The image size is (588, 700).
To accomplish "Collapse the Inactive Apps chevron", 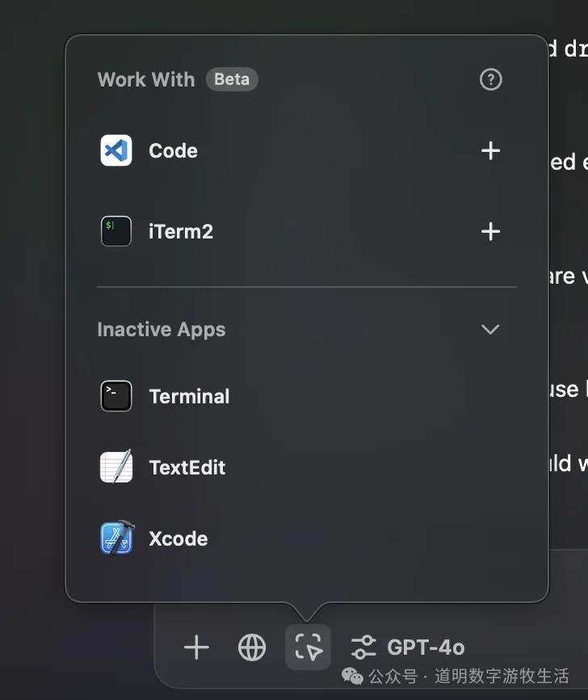I will (490, 330).
